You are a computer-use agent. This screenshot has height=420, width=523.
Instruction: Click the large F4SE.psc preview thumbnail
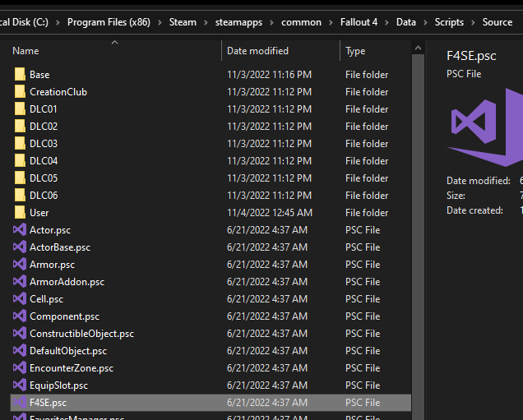click(x=485, y=127)
